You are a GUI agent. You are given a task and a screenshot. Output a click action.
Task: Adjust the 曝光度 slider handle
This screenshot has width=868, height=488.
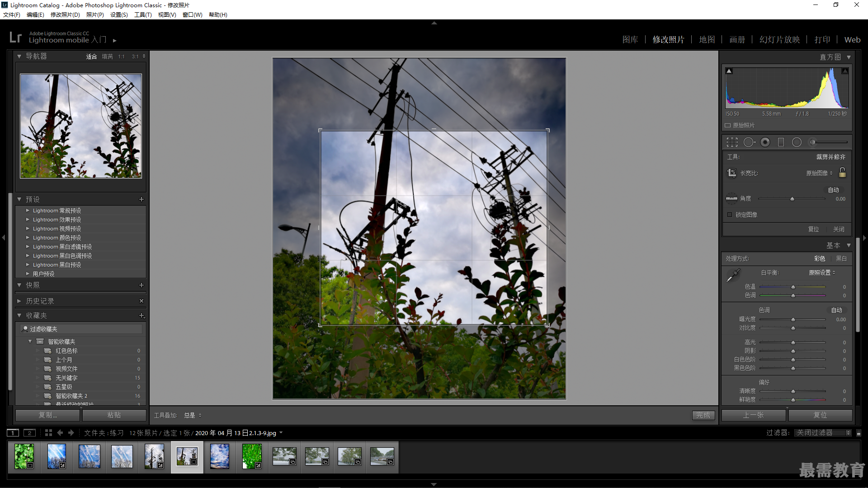[x=793, y=319]
